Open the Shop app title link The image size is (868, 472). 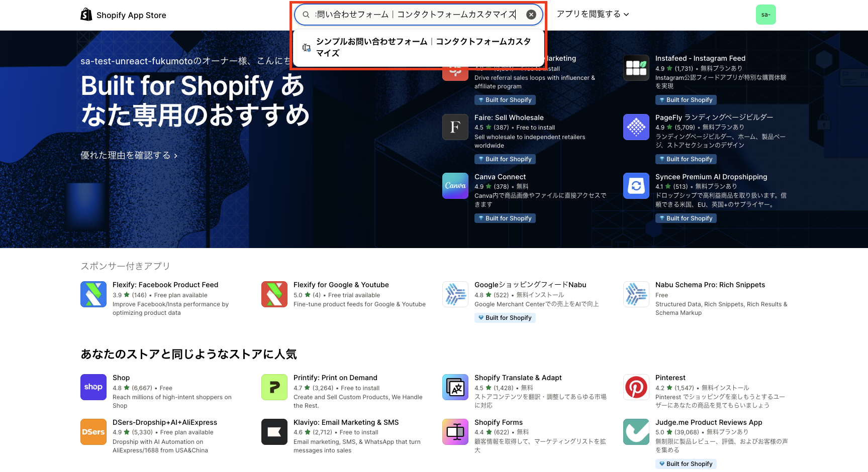pos(121,378)
